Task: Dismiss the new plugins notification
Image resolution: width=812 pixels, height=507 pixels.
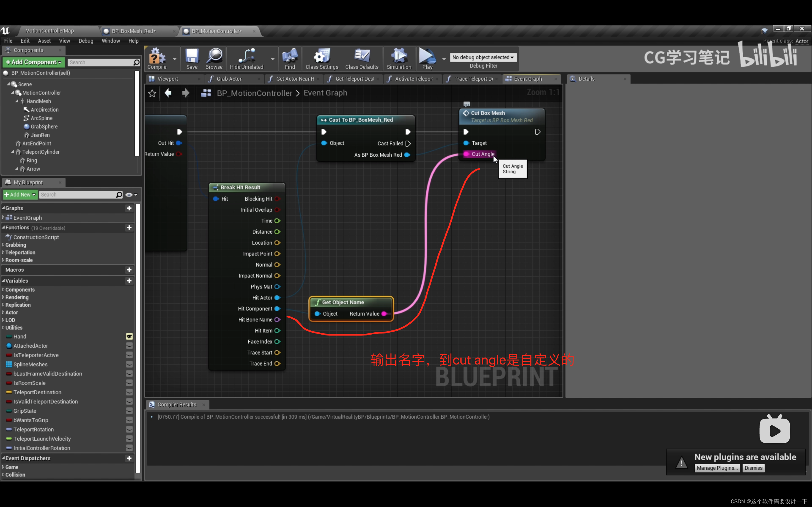Action: (753, 468)
